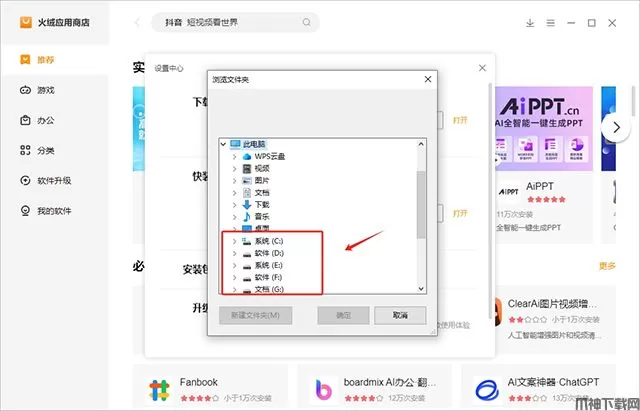Select the 软件 (D:) drive icon

[x=247, y=254]
